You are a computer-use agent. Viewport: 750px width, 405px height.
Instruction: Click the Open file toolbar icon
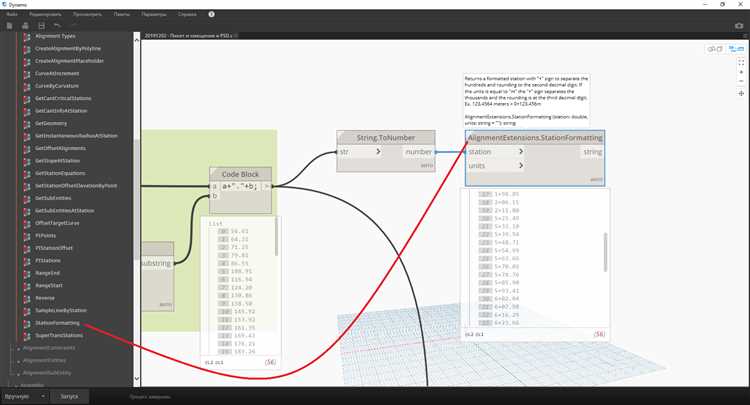click(x=25, y=27)
